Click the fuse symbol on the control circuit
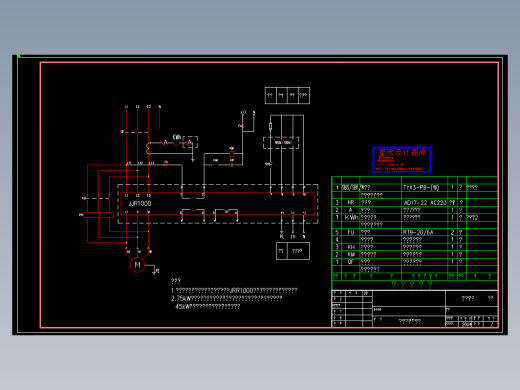 tap(270, 126)
